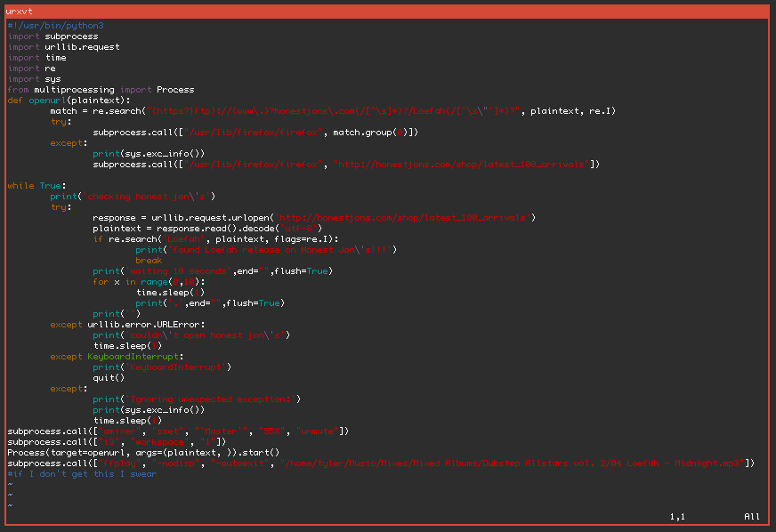Click 'found Loefah release' print line
This screenshot has width=776, height=532.
pos(266,250)
